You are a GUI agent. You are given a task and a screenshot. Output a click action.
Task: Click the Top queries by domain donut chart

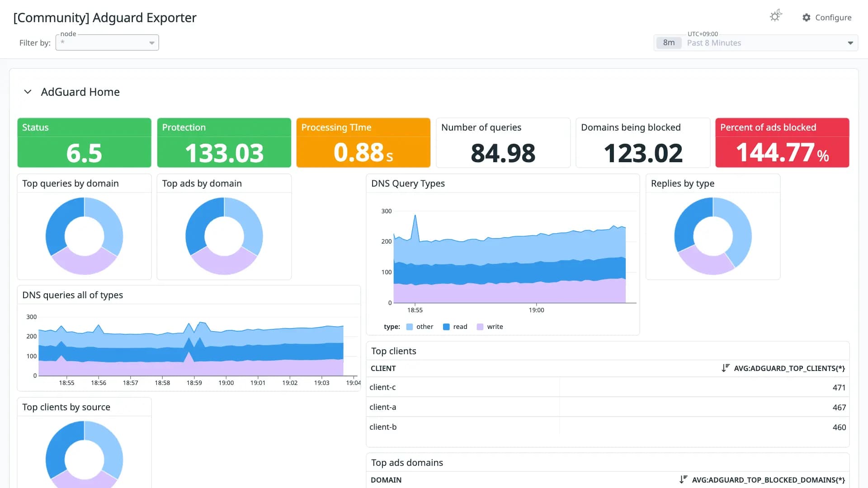pyautogui.click(x=85, y=236)
